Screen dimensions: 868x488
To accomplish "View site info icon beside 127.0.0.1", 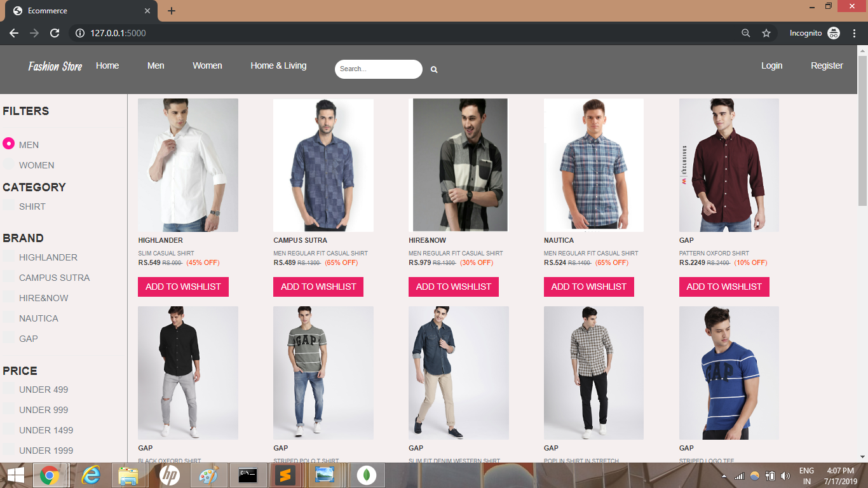I will (x=80, y=33).
